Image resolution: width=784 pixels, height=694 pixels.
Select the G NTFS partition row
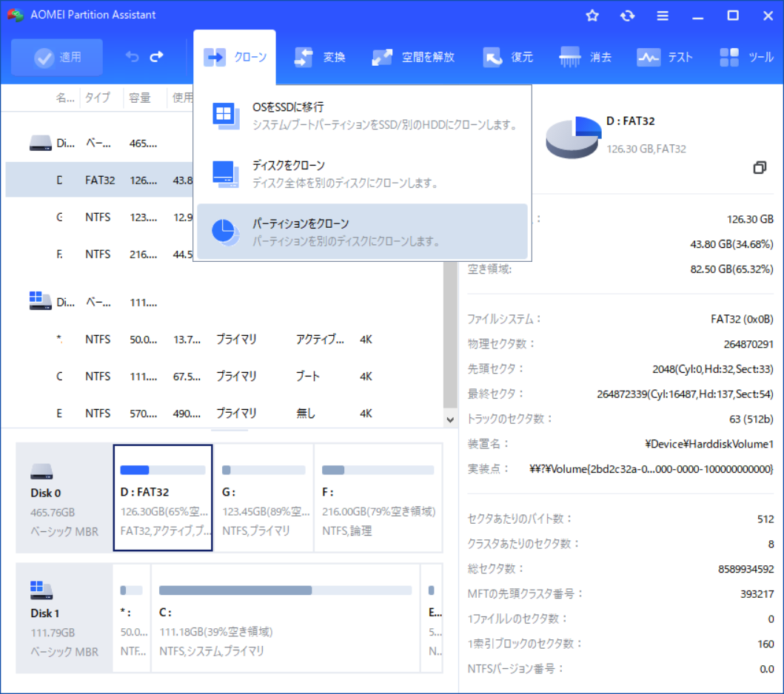(x=100, y=218)
